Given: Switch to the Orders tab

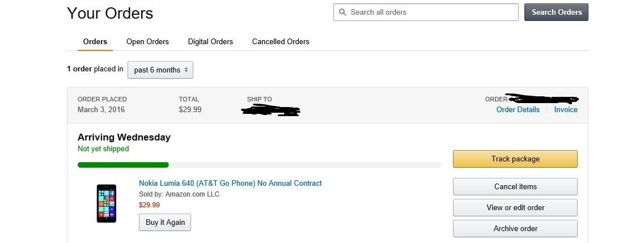Looking at the screenshot, I should [x=95, y=41].
